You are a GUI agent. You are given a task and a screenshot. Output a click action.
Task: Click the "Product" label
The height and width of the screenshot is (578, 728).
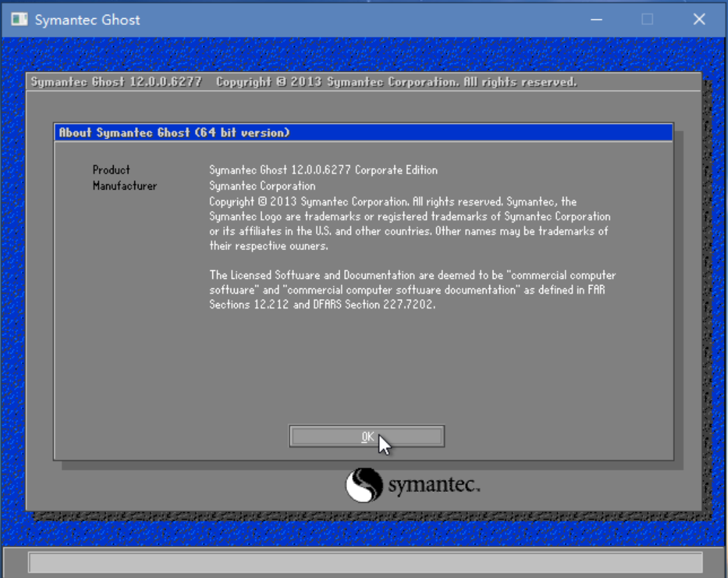112,170
